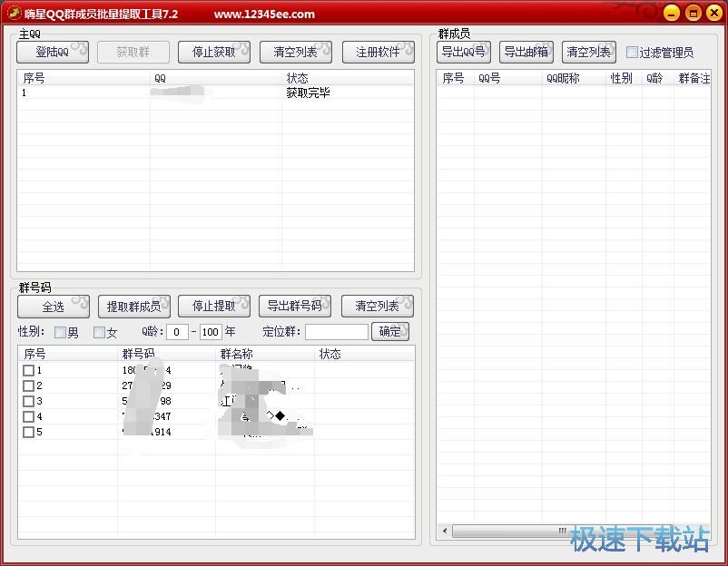Screen dimensions: 728x566
Task: Clear the 主QQ list with 清空列表
Action: click(x=296, y=52)
